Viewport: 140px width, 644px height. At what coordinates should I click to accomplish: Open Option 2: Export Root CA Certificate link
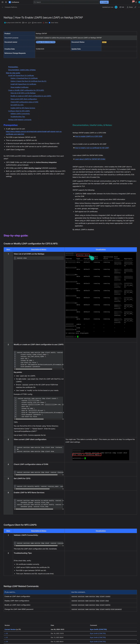pos(29,81)
